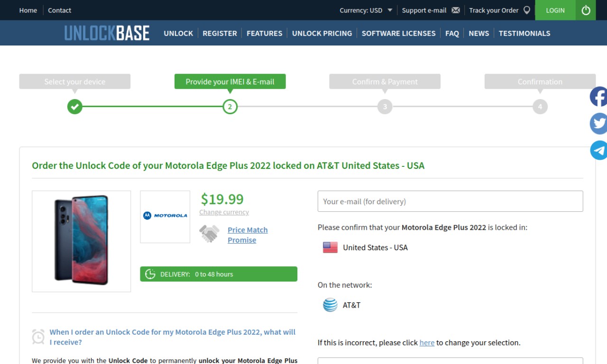Click the United States flag icon

pyautogui.click(x=330, y=247)
